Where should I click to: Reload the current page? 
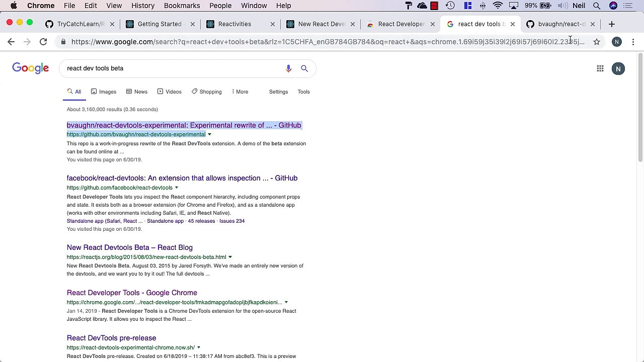pyautogui.click(x=43, y=42)
